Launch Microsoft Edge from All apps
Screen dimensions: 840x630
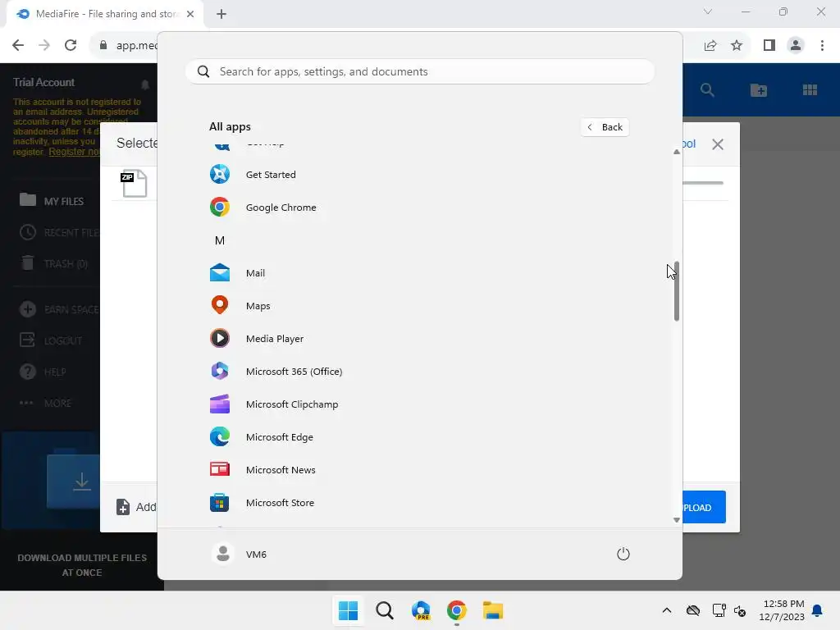click(419, 437)
